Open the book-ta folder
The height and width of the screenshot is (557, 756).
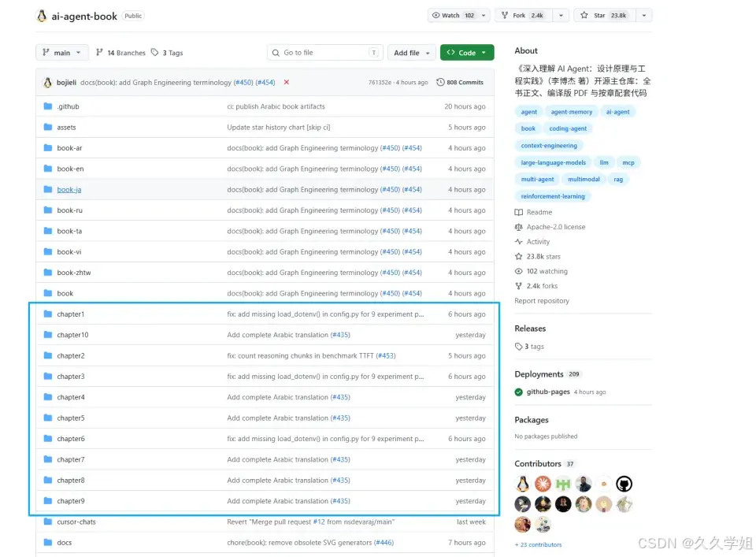tap(69, 231)
